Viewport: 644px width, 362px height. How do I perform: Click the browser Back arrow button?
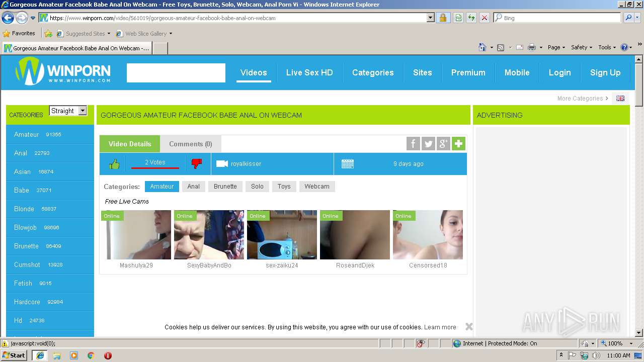(8, 18)
